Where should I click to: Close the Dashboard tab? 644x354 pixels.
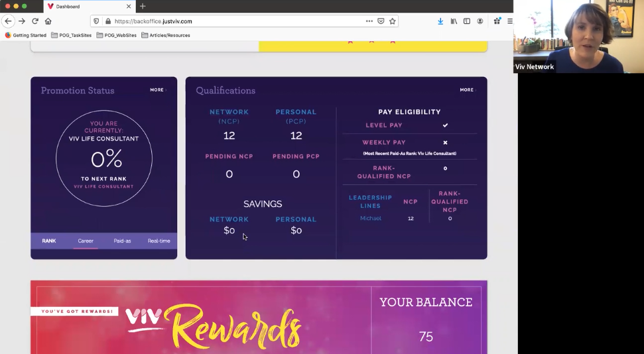point(129,7)
